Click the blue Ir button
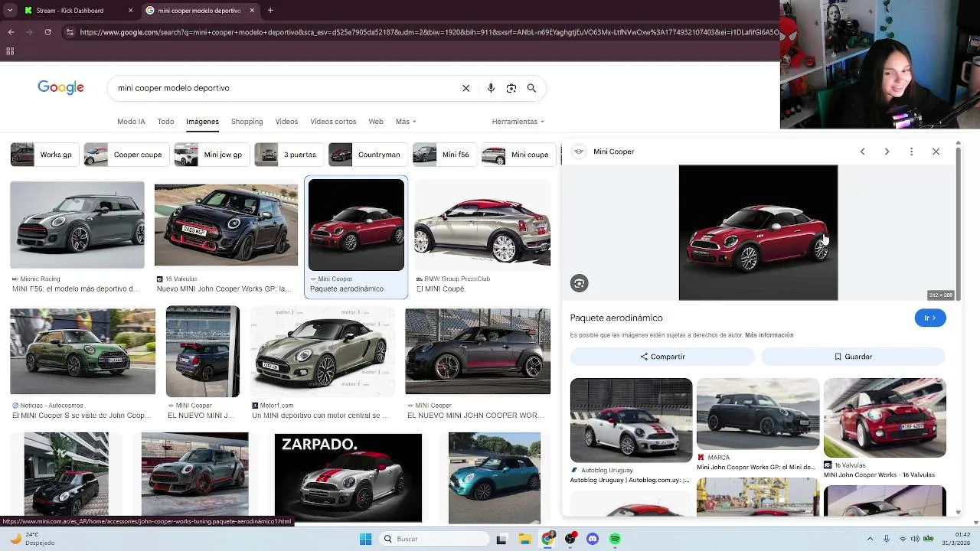 click(x=930, y=318)
